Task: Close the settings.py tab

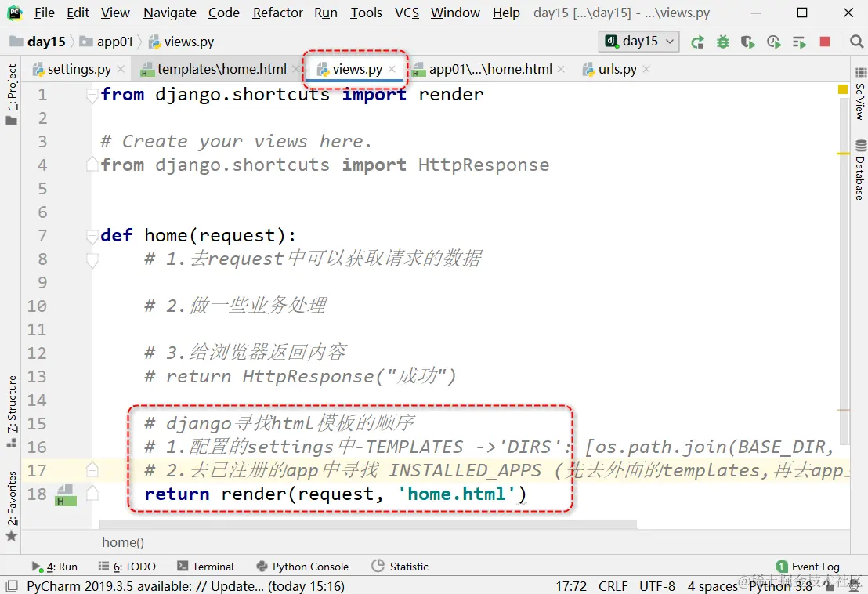Action: (x=120, y=69)
